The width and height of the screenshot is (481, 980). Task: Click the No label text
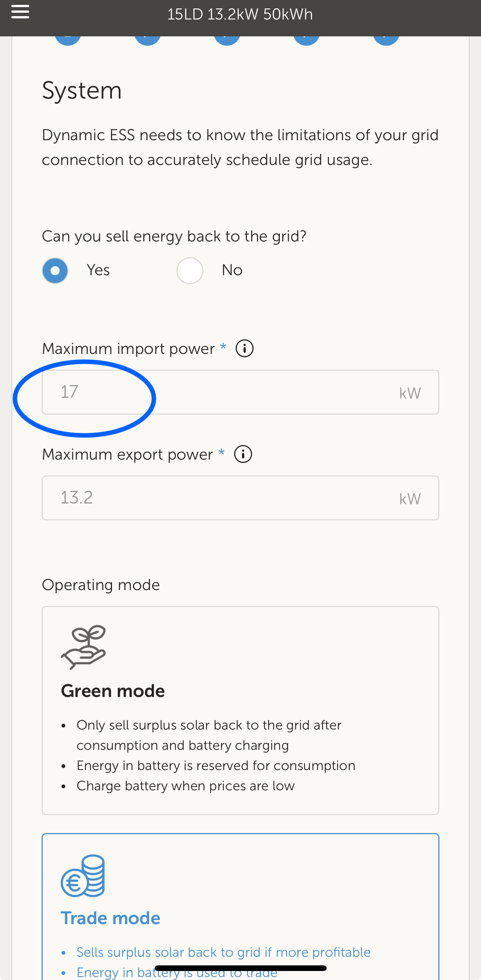coord(232,270)
